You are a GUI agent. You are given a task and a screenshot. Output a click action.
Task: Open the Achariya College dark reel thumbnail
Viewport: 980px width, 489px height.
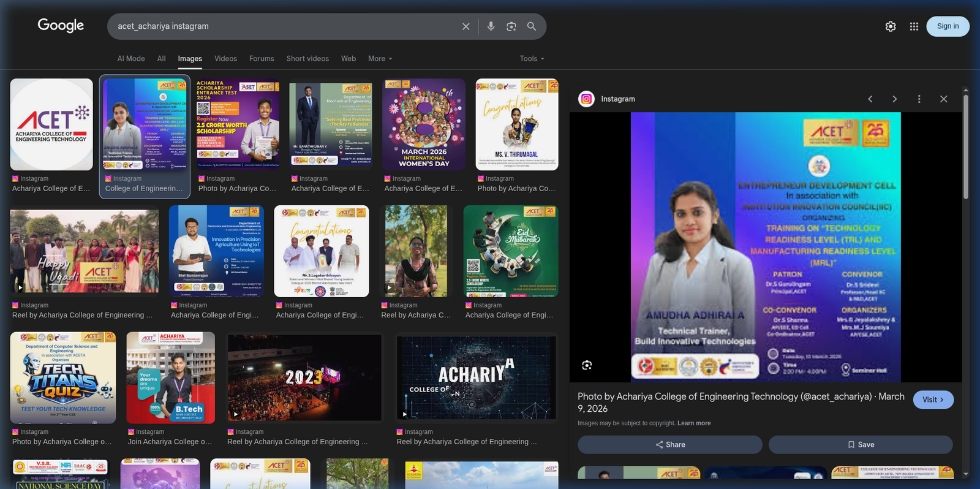477,378
